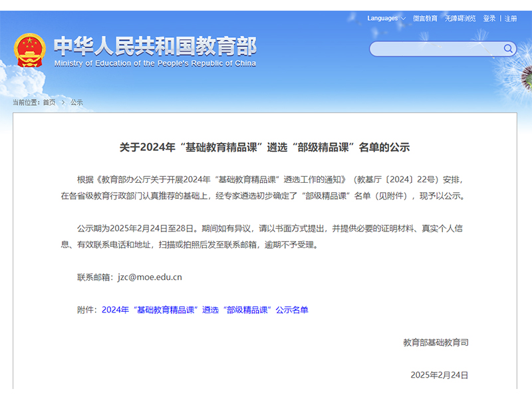The height and width of the screenshot is (399, 532).
Task: Open the 微言教育 link
Action: click(x=425, y=19)
